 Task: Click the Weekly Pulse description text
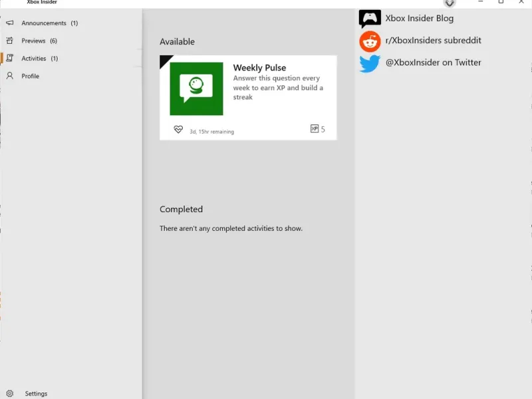(278, 88)
